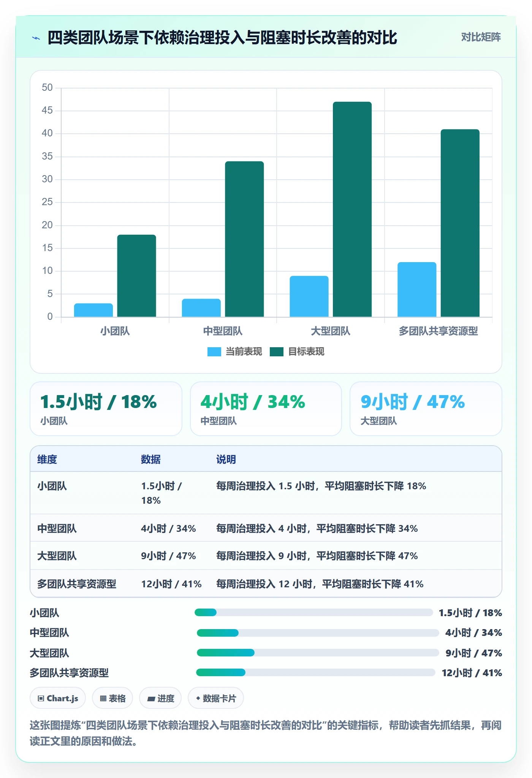
Task: Click the 大型团队 progress bar
Action: point(318,653)
